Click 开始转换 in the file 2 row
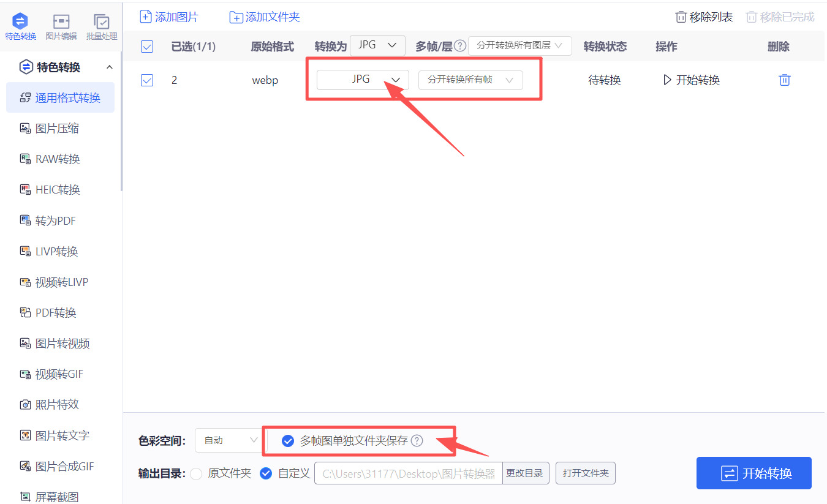This screenshot has height=504, width=827. pos(691,80)
